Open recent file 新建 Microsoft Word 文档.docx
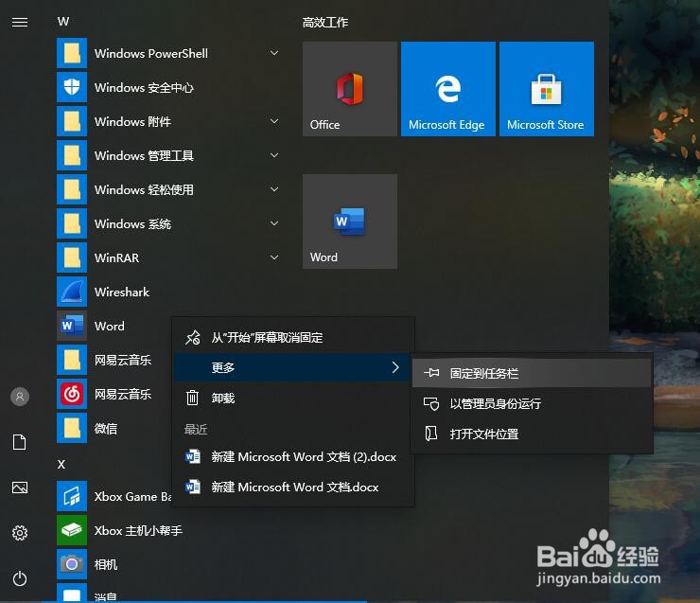This screenshot has height=603, width=700. point(293,487)
